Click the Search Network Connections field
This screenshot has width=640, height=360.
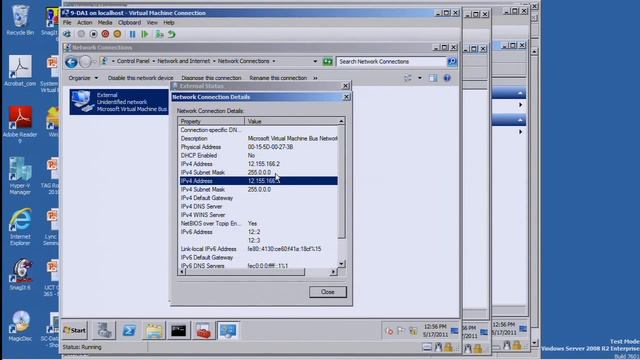coord(391,62)
